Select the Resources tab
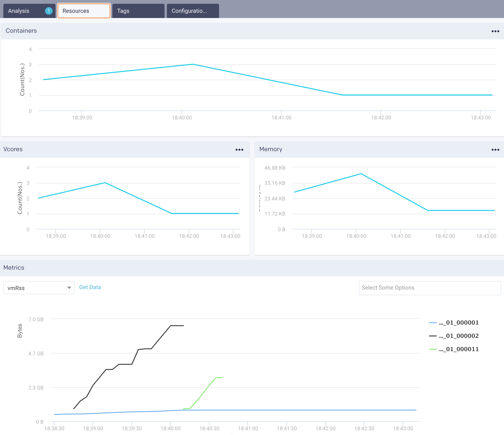 [x=84, y=11]
